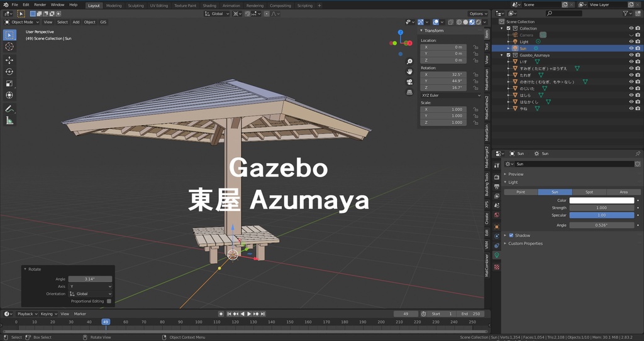Select the Cursor tool in the toolbar
644x341 pixels.
[9, 46]
